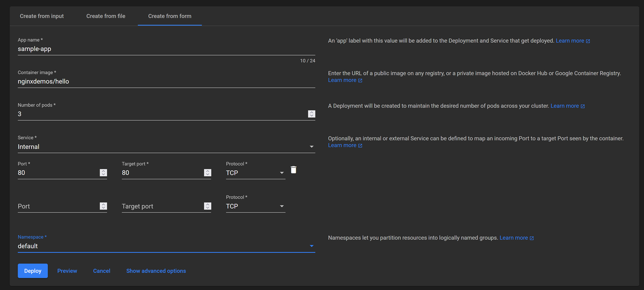Image resolution: width=644 pixels, height=290 pixels.
Task: Click the Deploy button
Action: tap(33, 271)
